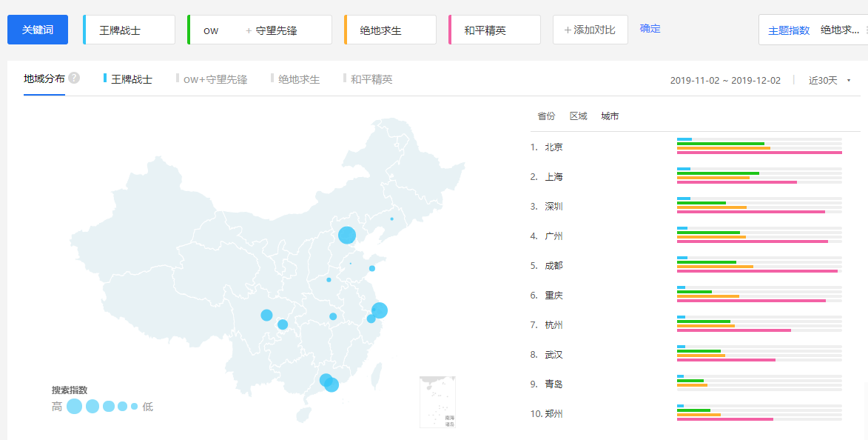868x440 pixels.
Task: Click the 关键词 button
Action: [38, 30]
